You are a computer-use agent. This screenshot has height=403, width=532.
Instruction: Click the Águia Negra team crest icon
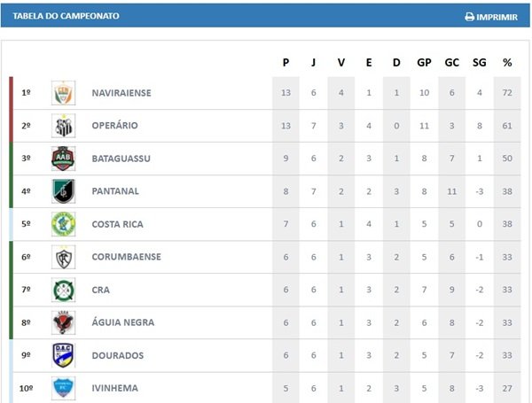click(63, 322)
